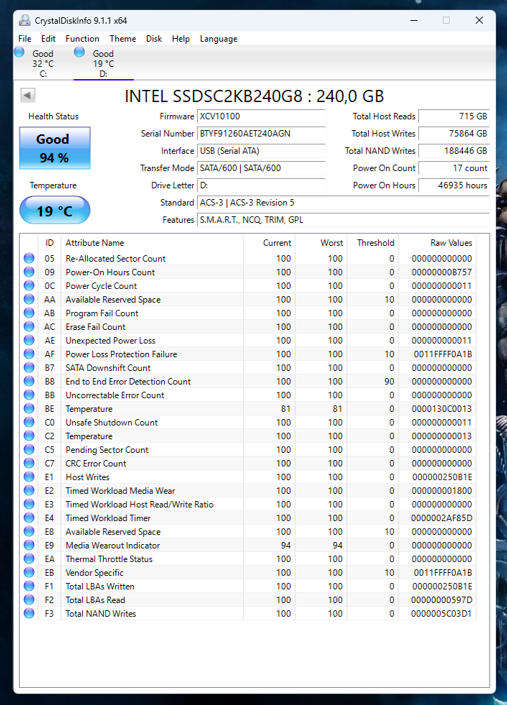The width and height of the screenshot is (507, 705).
Task: Close the CrystalDiskInfo window
Action: pos(479,20)
